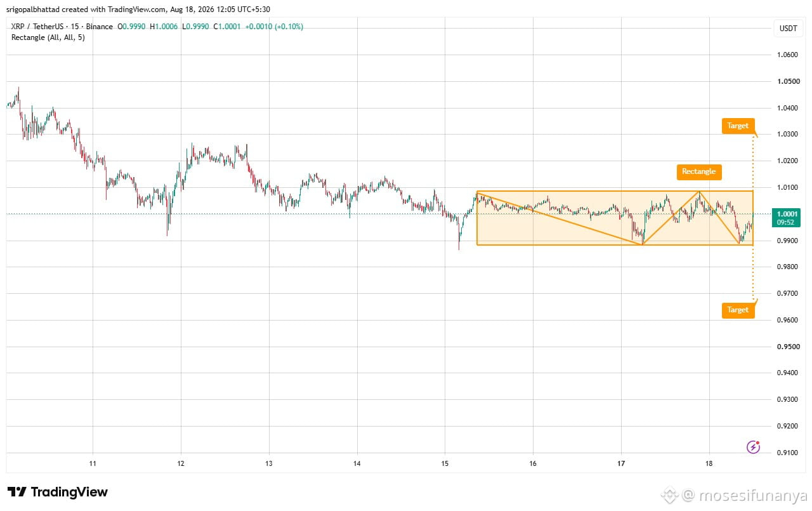Click date 13 on the time axis
The image size is (812, 511).
[269, 463]
